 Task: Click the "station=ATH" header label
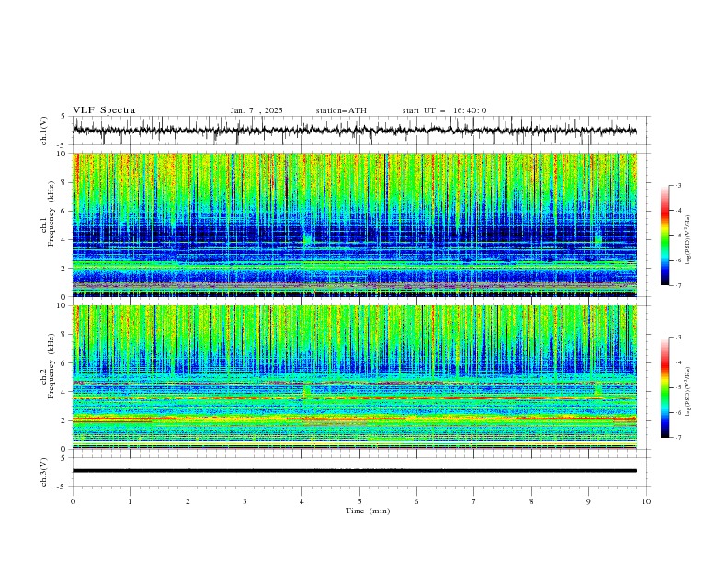(341, 110)
